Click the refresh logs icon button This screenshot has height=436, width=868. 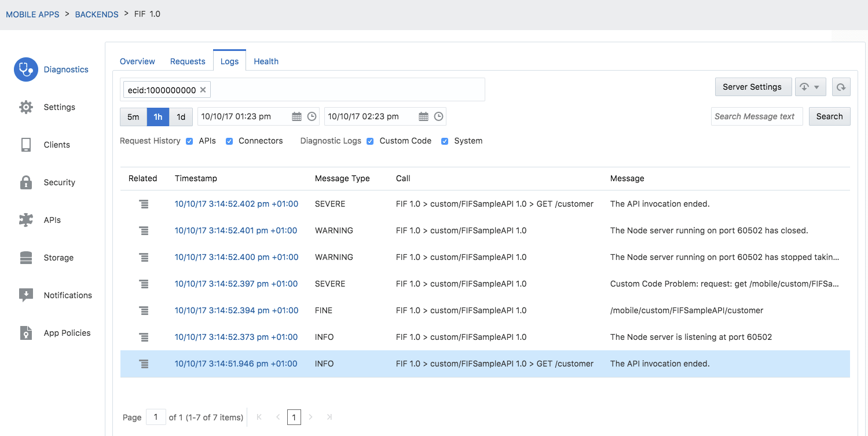tap(841, 87)
